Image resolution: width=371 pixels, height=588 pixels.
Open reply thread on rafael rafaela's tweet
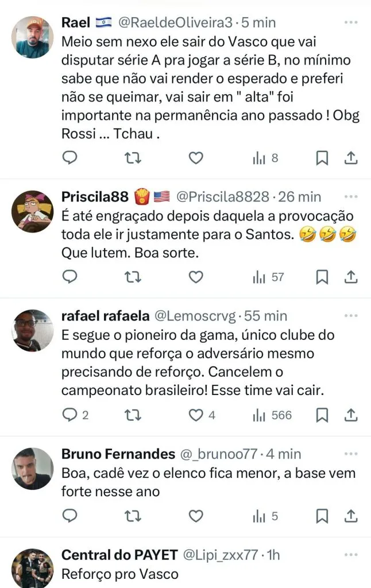[x=75, y=415]
